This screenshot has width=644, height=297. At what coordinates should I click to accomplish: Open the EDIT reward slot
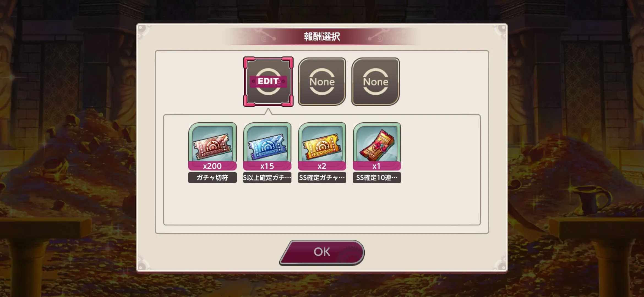pos(268,82)
